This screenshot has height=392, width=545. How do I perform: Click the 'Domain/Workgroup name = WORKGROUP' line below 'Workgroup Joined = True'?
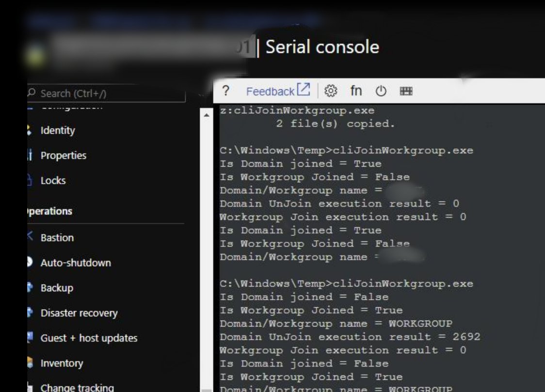coord(336,324)
